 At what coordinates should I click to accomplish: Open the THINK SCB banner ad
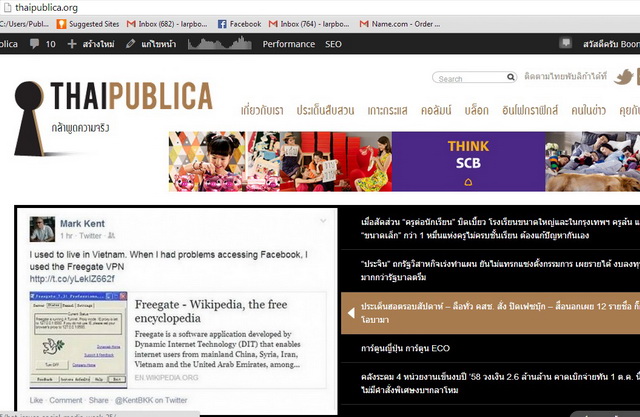coord(468,162)
